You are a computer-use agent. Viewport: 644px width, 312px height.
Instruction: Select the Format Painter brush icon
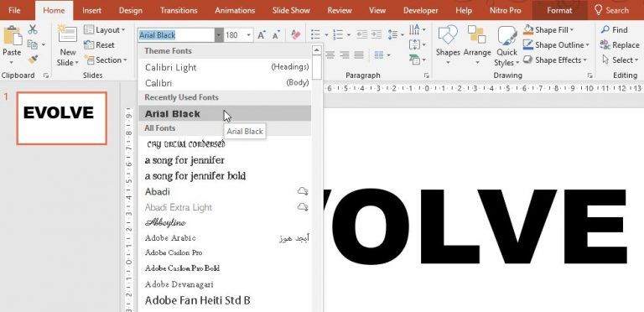(33, 60)
